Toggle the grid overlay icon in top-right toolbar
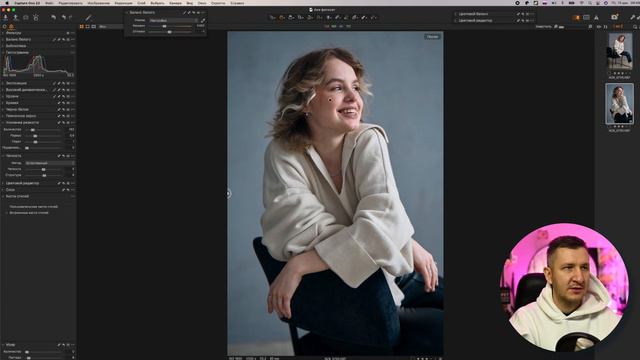 587,18
